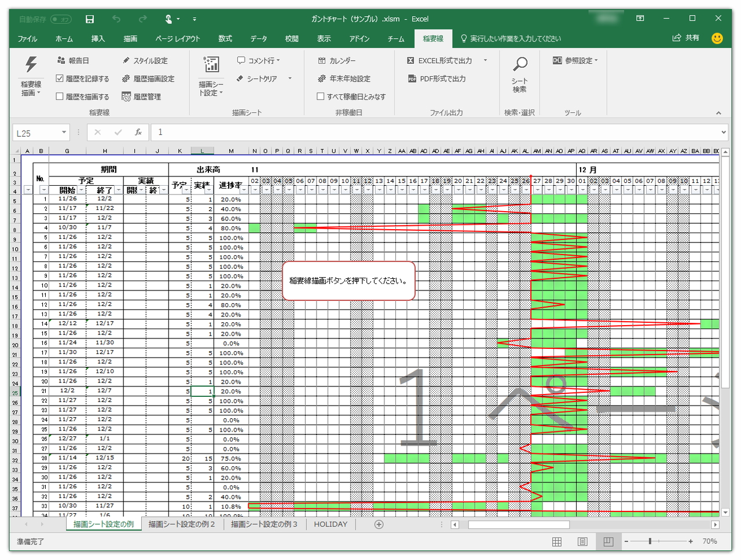This screenshot has height=560, width=741.
Task: Open the ファイル tab
Action: pyautogui.click(x=27, y=38)
